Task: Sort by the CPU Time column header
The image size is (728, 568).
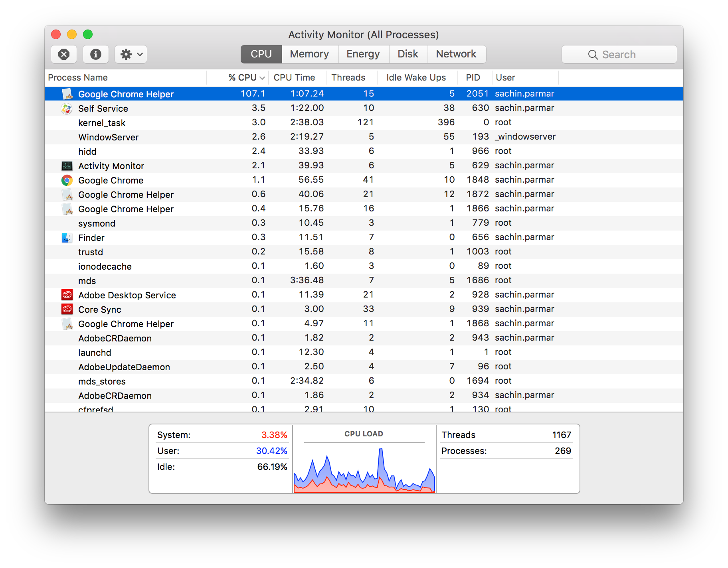Action: [298, 77]
